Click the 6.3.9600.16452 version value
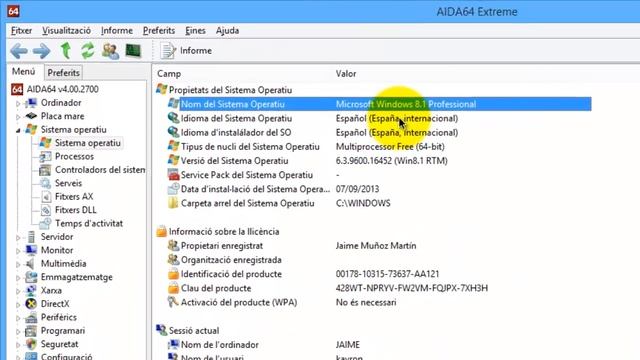640x360 pixels. click(391, 161)
